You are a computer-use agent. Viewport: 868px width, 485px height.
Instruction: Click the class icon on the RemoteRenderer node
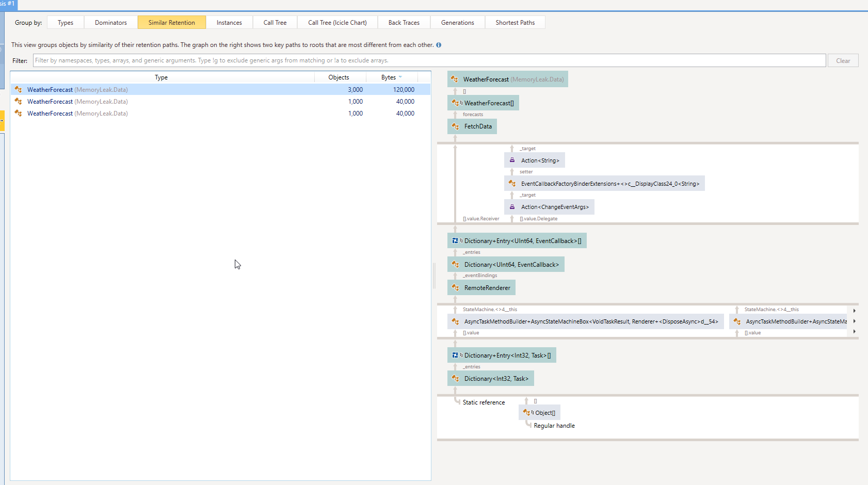point(455,287)
